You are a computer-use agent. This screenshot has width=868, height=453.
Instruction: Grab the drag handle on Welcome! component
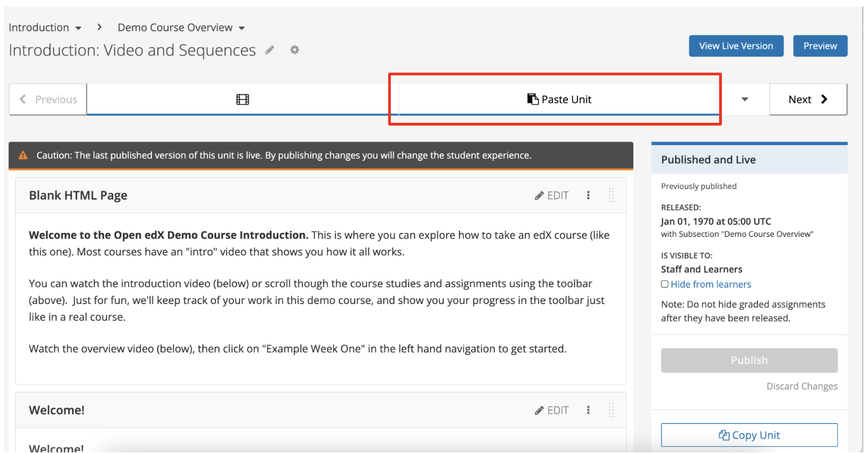pyautogui.click(x=611, y=409)
